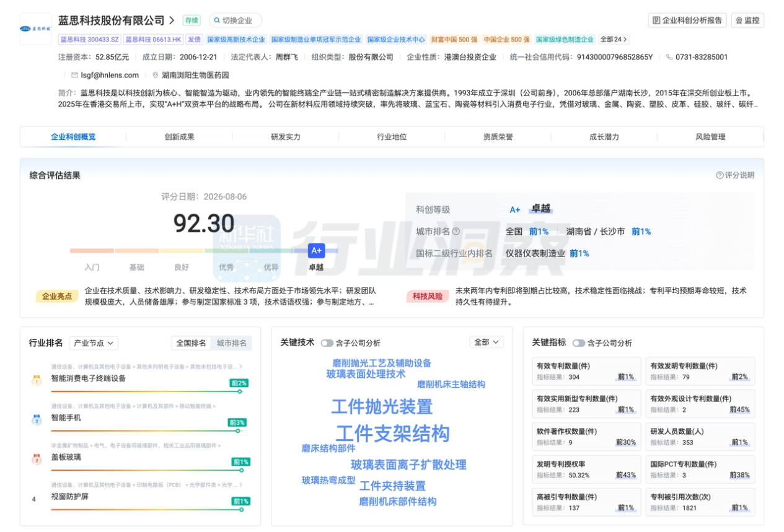
Task: Toggle 含子公司分析 in 关键指标 panel
Action: pos(579,343)
